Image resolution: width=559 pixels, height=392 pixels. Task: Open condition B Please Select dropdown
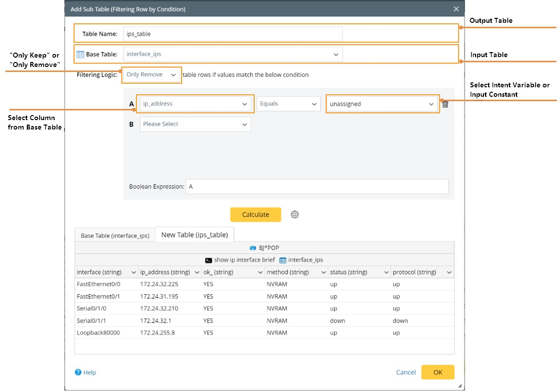[x=195, y=125]
